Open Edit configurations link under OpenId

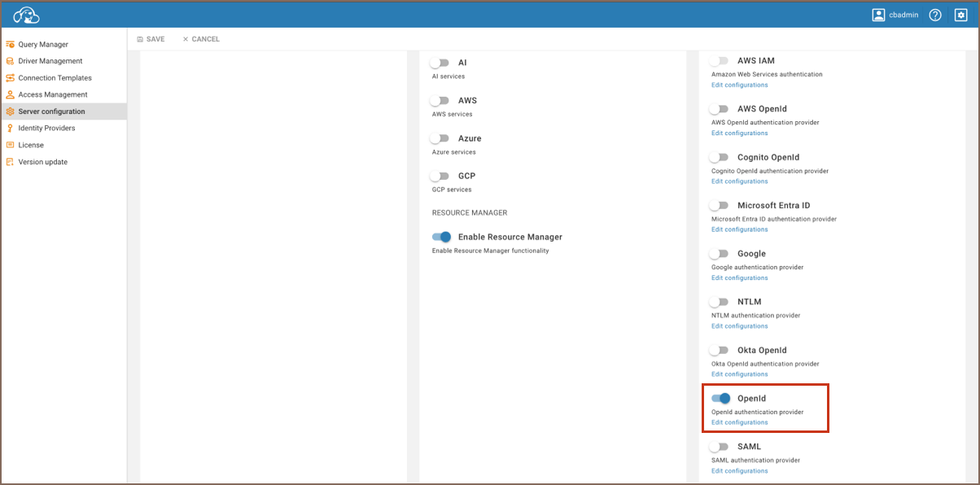point(739,422)
